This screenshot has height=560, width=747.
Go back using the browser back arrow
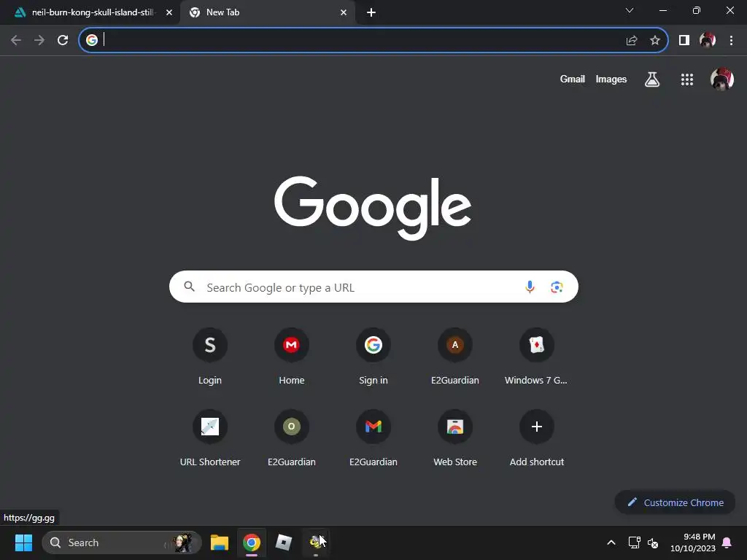coord(16,40)
